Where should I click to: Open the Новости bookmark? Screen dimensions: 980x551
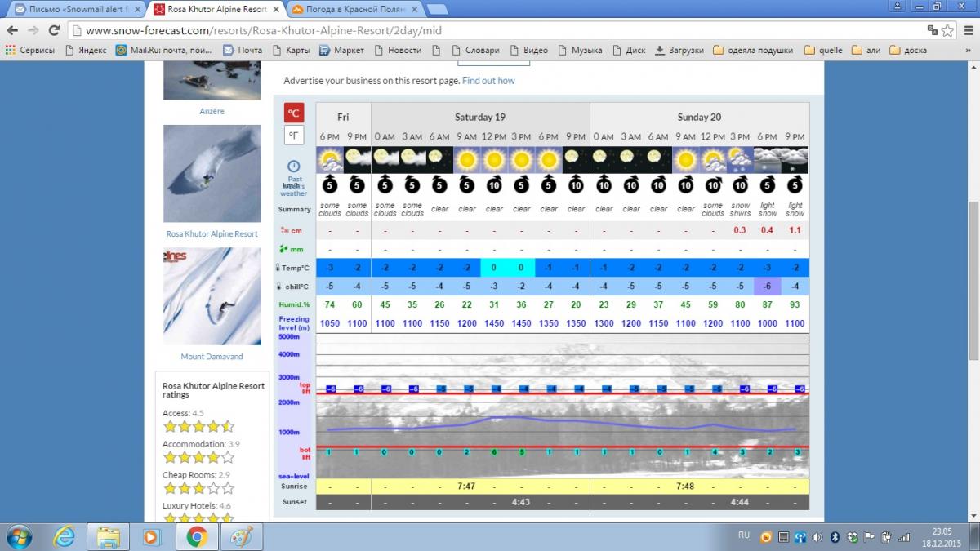[x=398, y=50]
